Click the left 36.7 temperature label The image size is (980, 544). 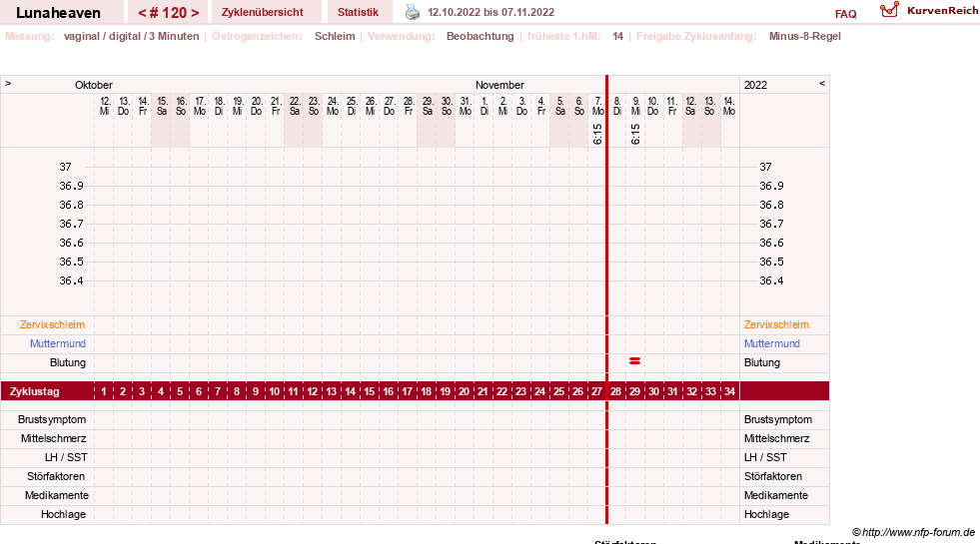pos(71,224)
